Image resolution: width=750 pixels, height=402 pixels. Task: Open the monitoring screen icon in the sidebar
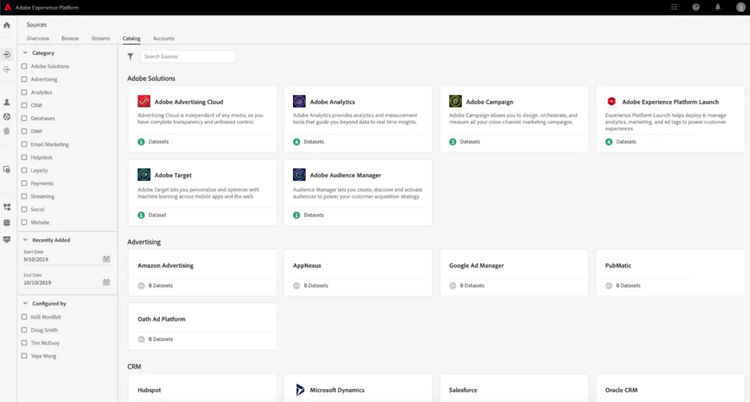click(7, 239)
